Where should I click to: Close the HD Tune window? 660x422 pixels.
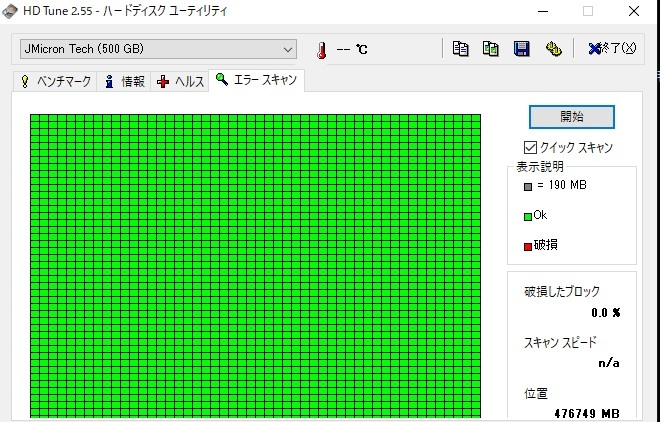633,11
